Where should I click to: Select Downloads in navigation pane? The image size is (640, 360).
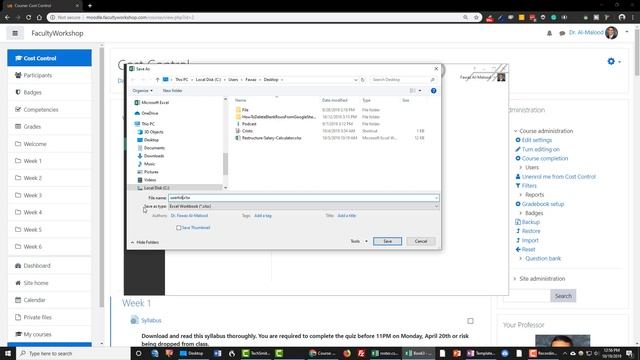pyautogui.click(x=154, y=156)
